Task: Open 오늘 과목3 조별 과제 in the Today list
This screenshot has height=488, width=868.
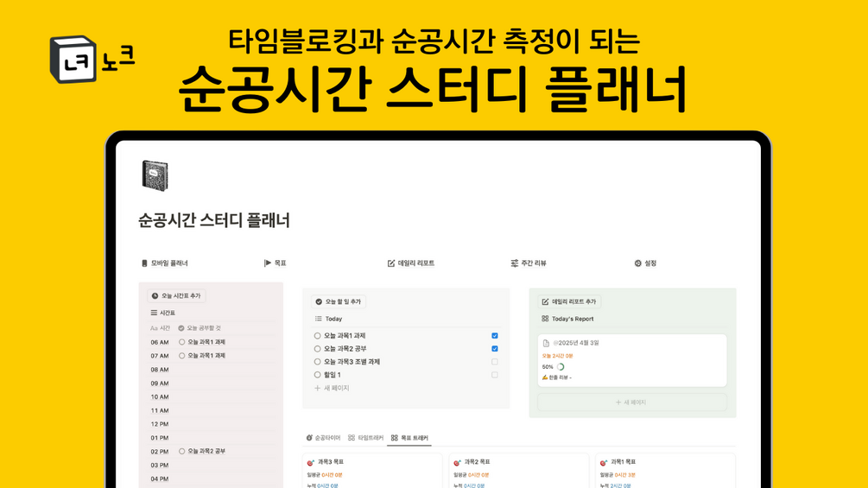Action: 352,362
